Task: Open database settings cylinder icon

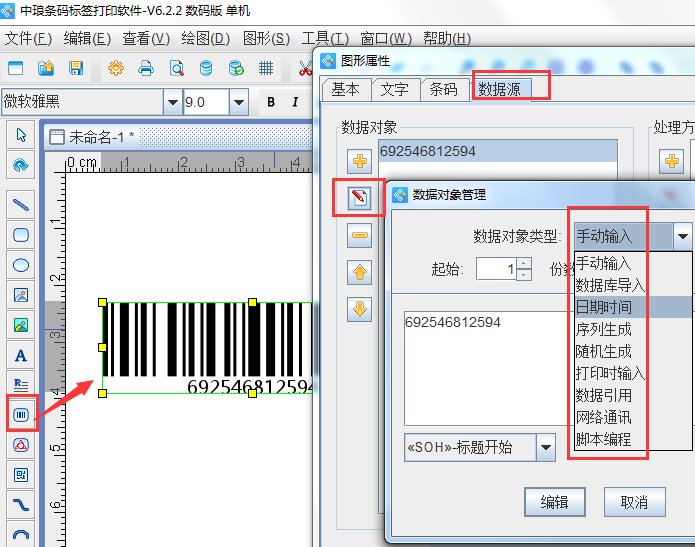Action: 206,68
